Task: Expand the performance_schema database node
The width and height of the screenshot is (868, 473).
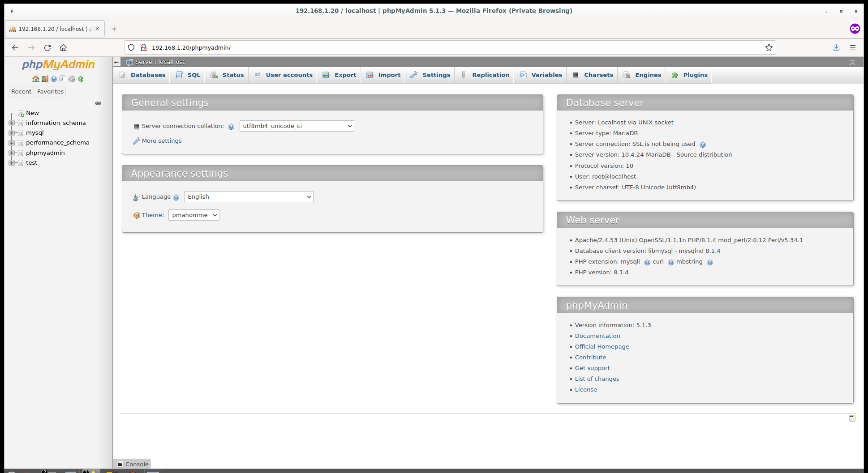Action: click(12, 143)
